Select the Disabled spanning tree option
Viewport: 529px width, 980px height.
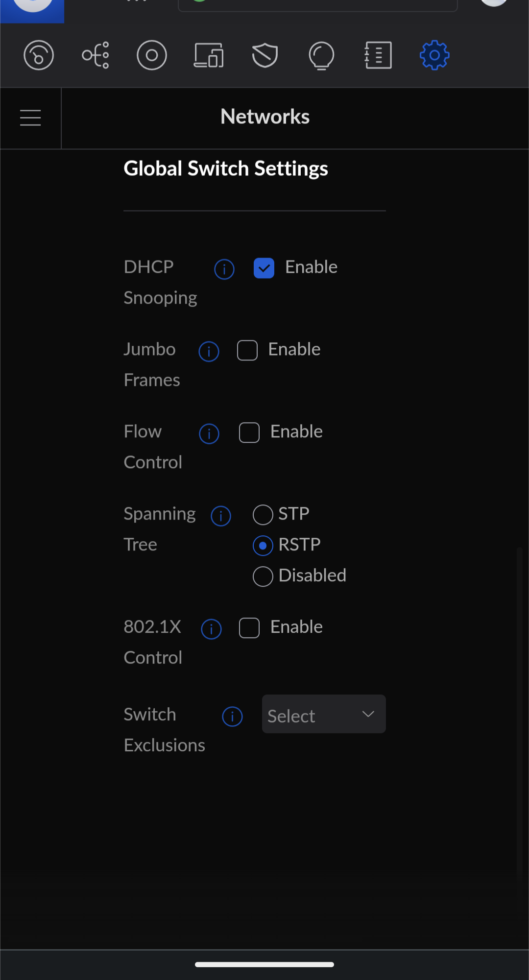tap(263, 576)
